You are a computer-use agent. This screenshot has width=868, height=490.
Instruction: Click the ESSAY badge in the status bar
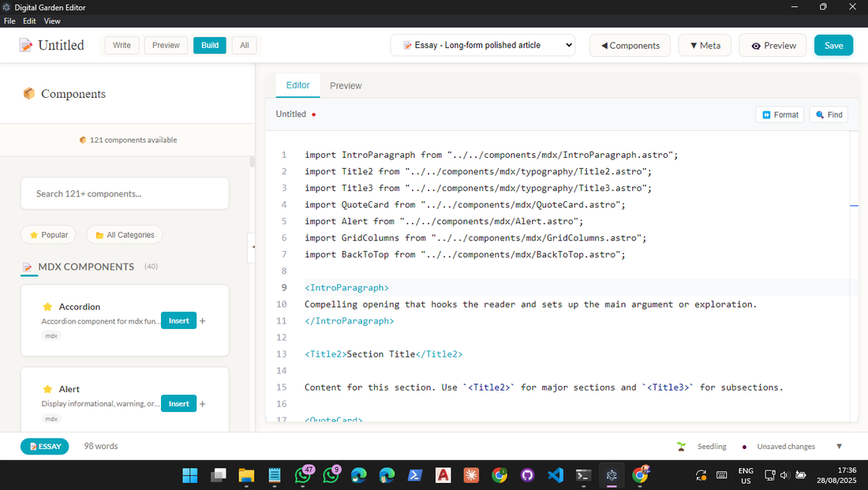coord(44,446)
